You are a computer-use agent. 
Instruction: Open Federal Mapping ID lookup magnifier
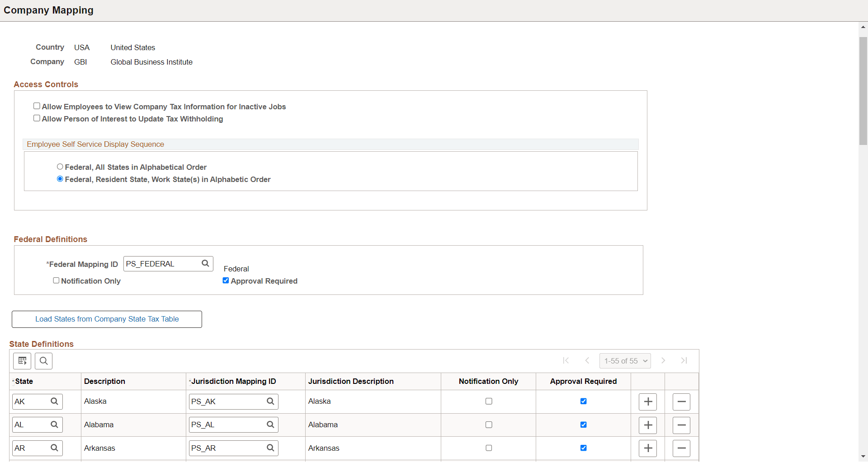[x=205, y=264]
